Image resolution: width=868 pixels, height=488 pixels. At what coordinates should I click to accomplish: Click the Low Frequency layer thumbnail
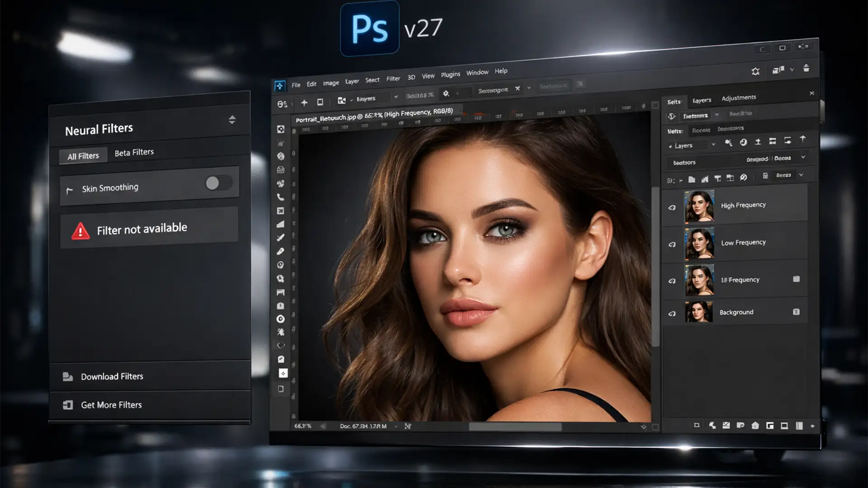coord(698,244)
